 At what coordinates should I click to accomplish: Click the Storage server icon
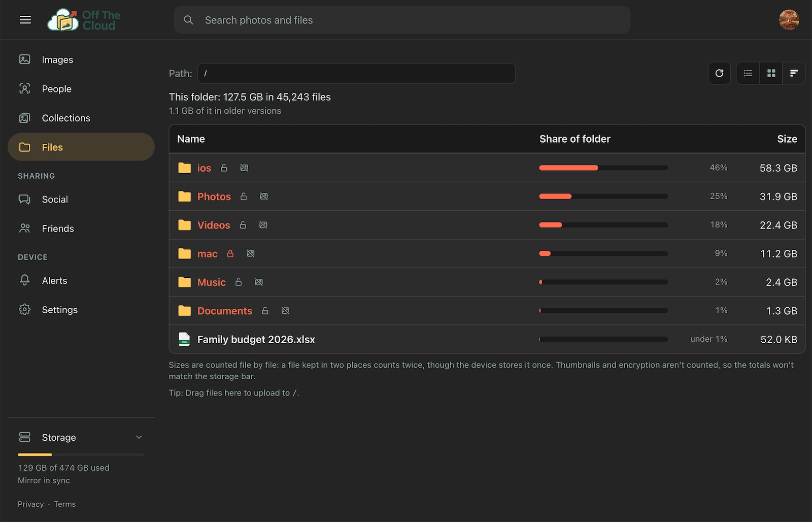point(24,437)
